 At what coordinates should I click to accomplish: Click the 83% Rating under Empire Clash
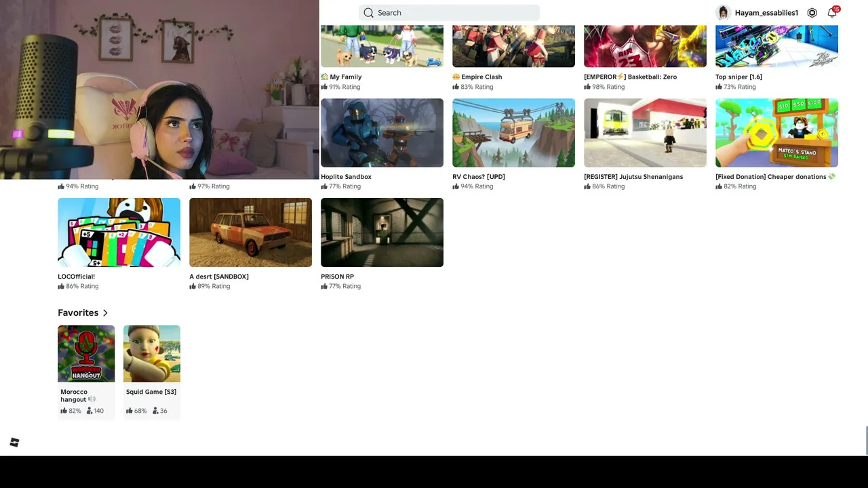(x=473, y=87)
